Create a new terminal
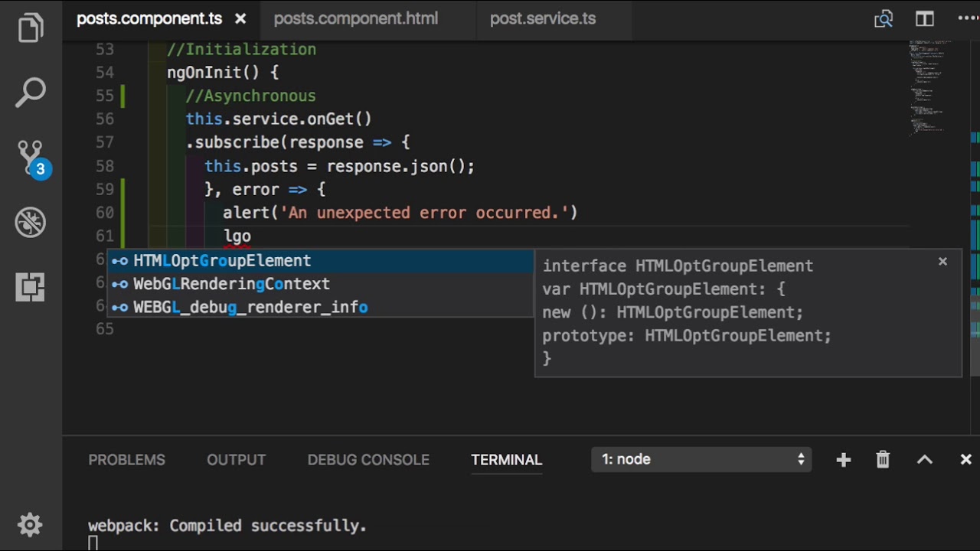This screenshot has height=551, width=980. click(x=843, y=460)
